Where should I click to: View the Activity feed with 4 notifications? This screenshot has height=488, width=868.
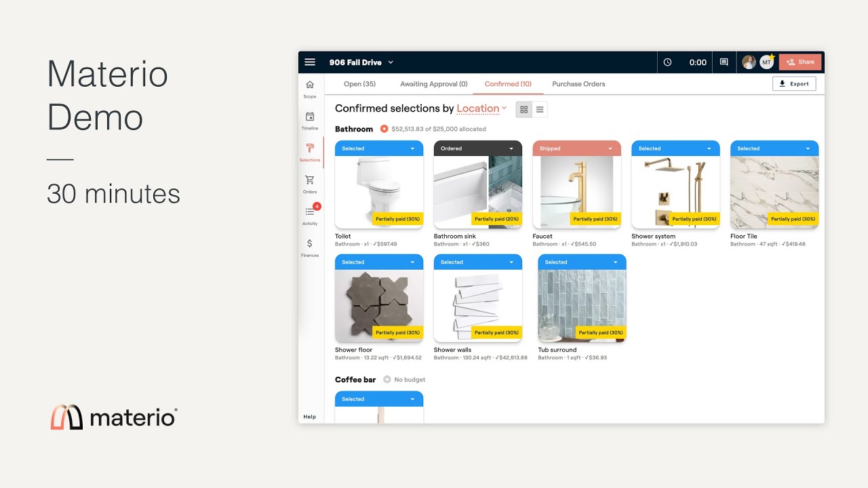[310, 216]
